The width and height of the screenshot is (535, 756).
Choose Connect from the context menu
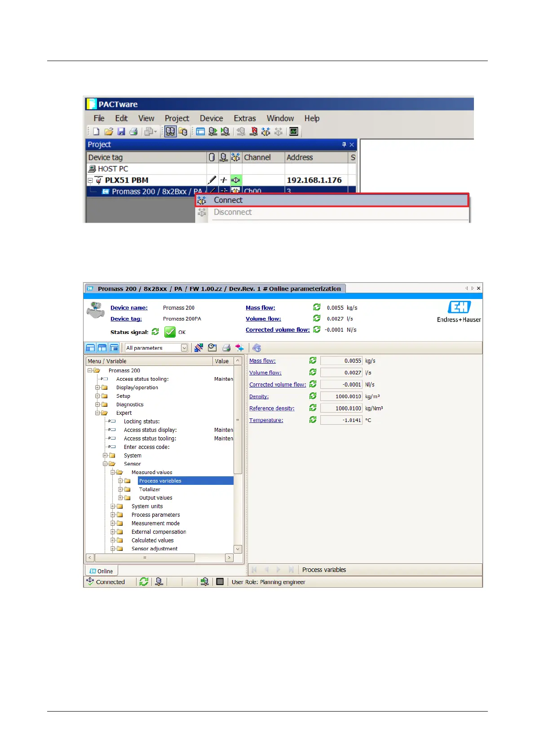(x=332, y=200)
